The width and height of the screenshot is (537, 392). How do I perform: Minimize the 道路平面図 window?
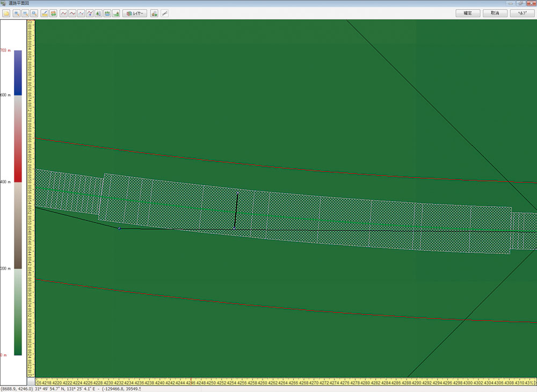coord(511,3)
